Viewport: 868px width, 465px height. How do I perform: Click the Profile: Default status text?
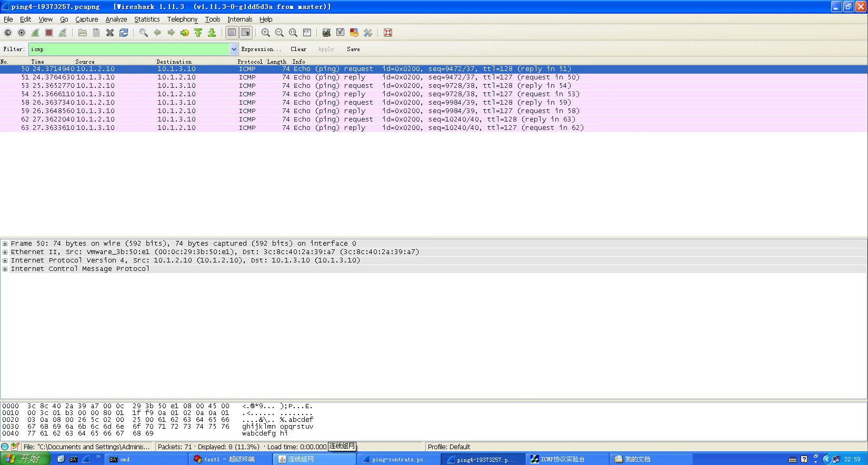pyautogui.click(x=449, y=447)
